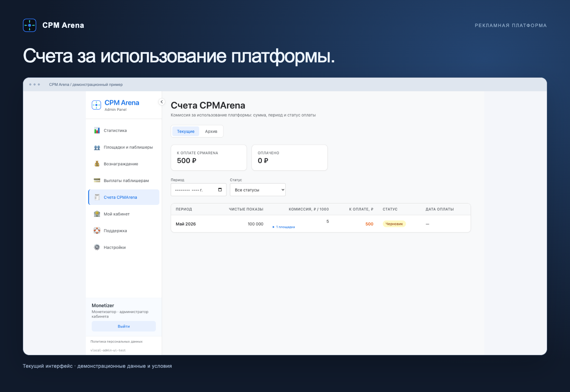Open Площадки и паблишеры section
Screen dimensions: 570x392
tap(124, 147)
